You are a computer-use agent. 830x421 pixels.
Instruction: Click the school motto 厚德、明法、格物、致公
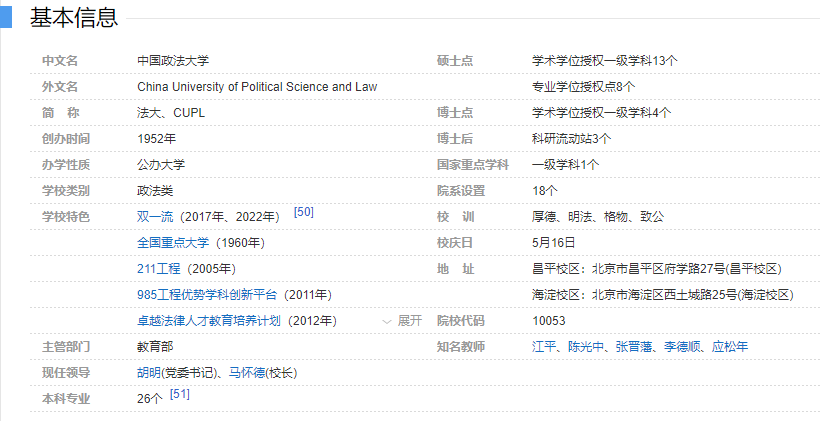click(x=598, y=216)
